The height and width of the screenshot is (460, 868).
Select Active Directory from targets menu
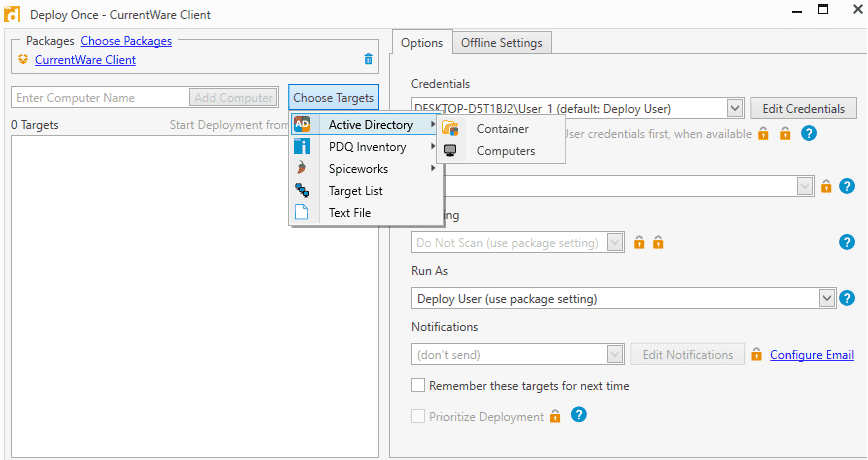365,125
